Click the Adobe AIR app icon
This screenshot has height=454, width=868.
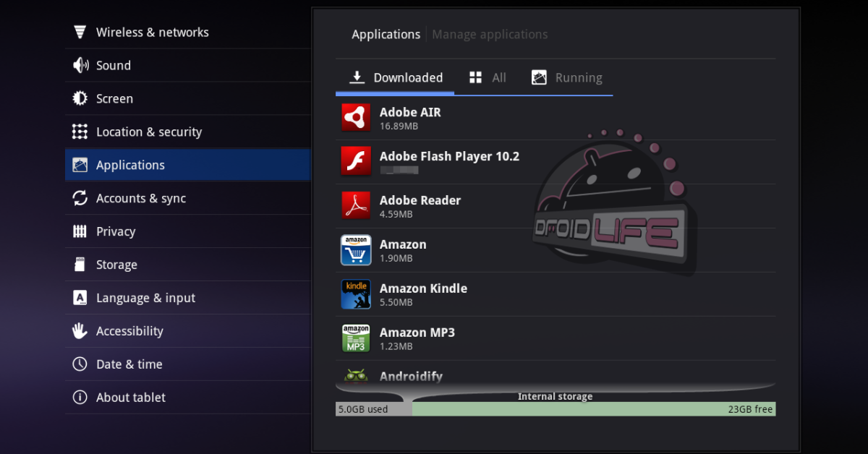(355, 118)
